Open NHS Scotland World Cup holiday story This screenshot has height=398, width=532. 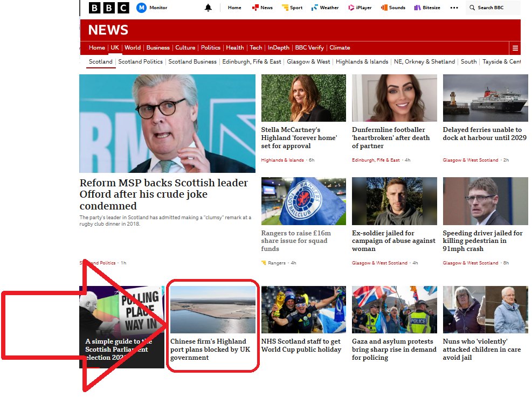click(301, 345)
